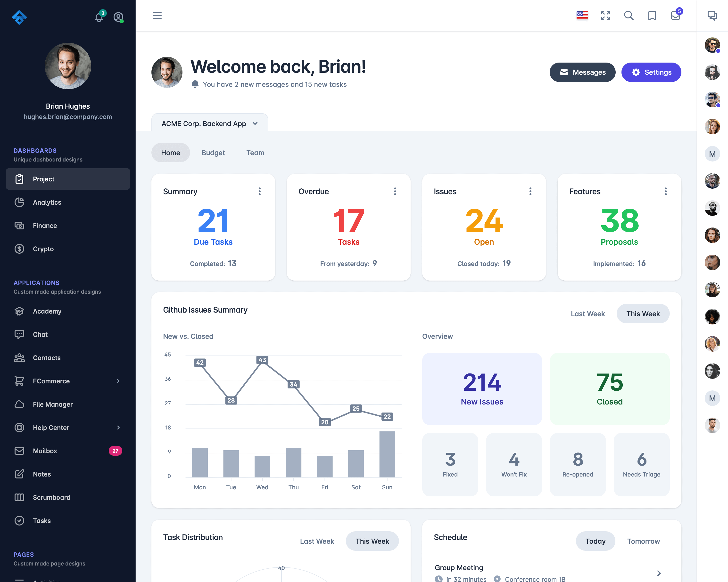Switch to the Budget tab

click(x=213, y=153)
